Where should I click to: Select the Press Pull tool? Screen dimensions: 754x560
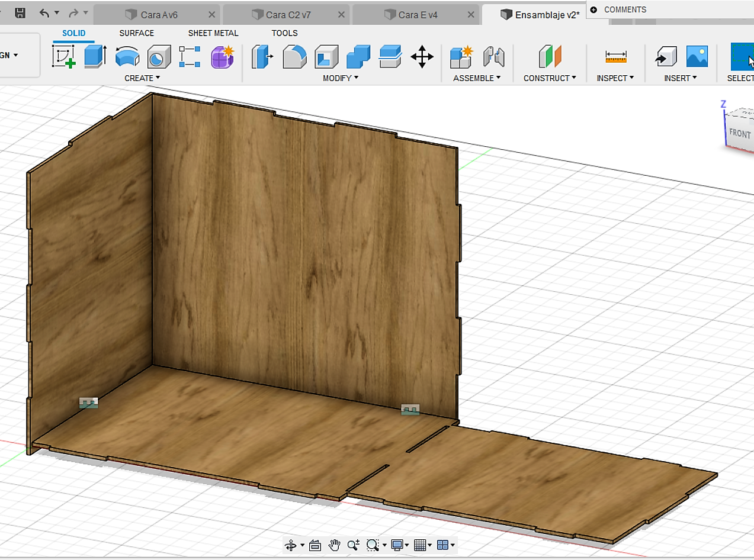[x=262, y=57]
